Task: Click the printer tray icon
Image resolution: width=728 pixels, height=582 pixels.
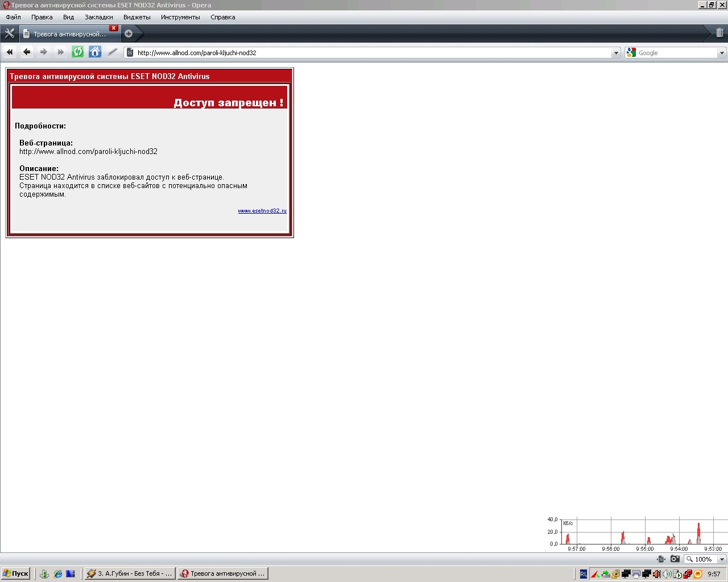Action: point(636,574)
